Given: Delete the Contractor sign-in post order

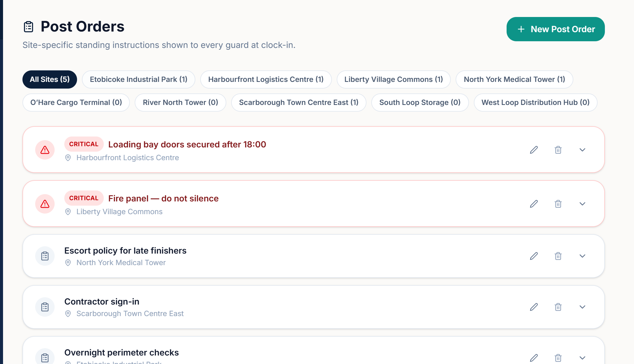Looking at the screenshot, I should tap(558, 307).
